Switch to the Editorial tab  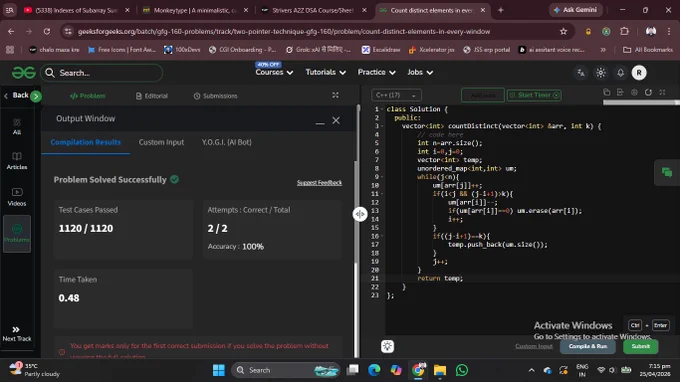(151, 96)
